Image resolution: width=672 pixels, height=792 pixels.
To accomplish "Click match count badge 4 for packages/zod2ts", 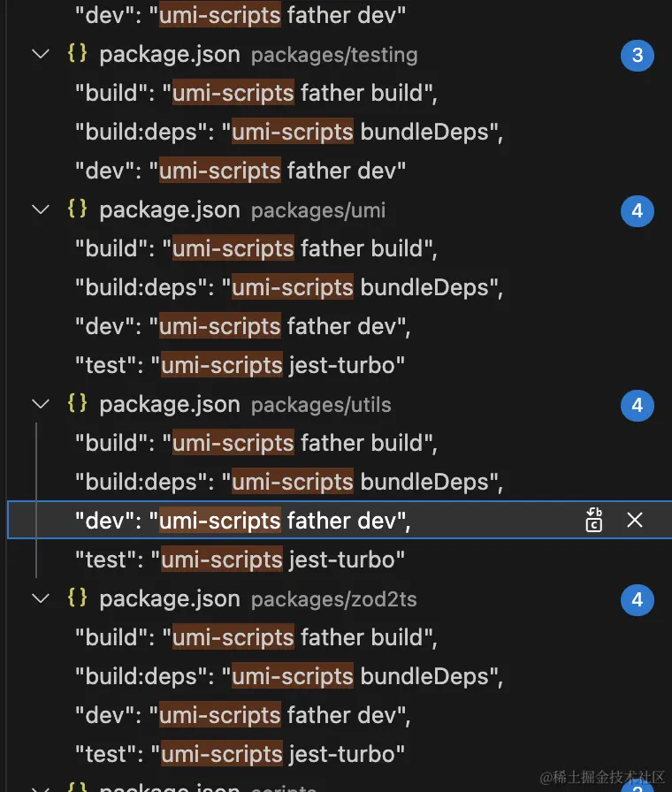I will [x=638, y=599].
